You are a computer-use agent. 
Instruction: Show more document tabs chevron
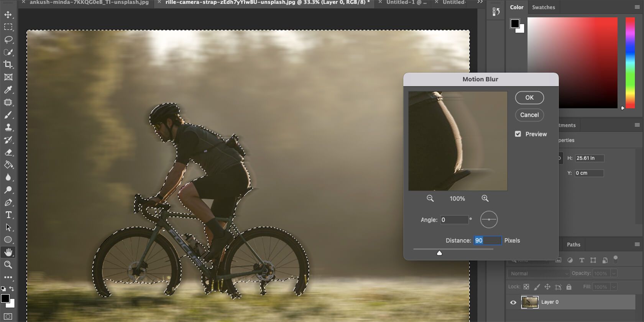(x=480, y=2)
